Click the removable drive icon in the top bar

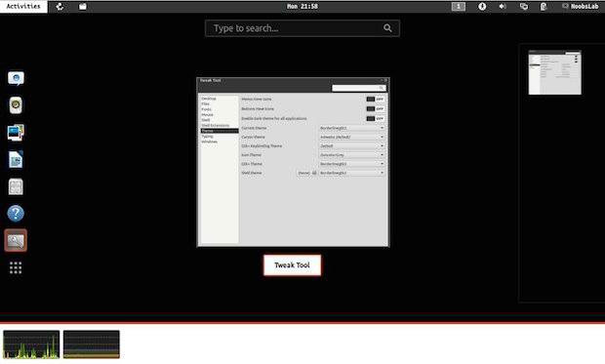[x=544, y=6]
